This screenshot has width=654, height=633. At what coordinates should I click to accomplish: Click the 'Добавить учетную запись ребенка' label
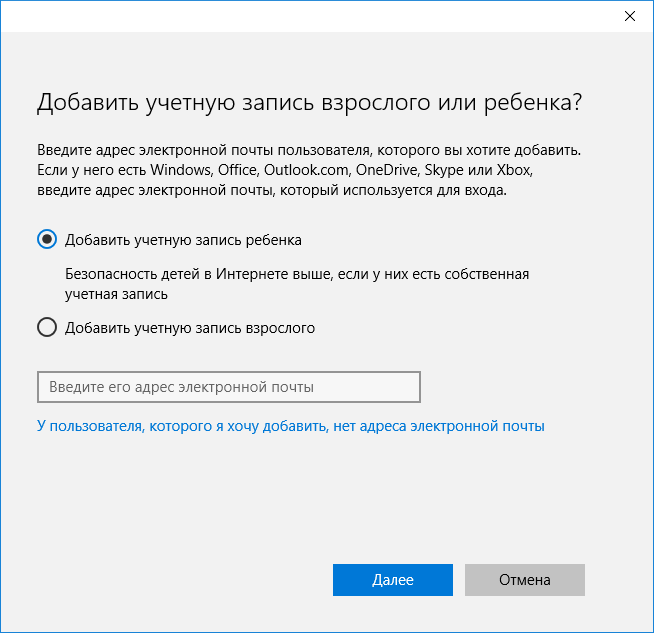183,240
